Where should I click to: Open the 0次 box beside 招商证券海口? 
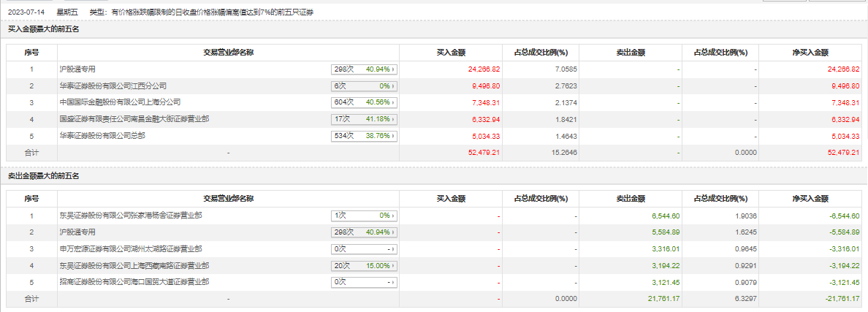tap(365, 282)
